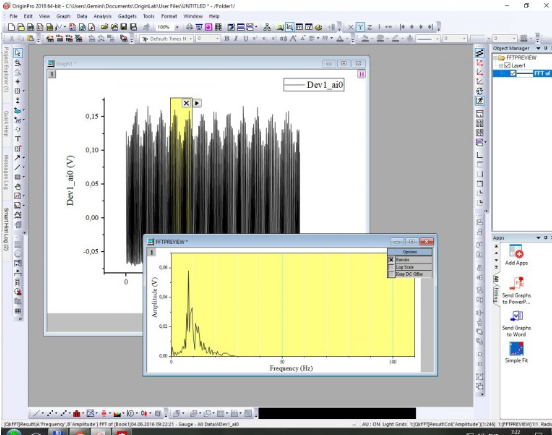
Task: Click the Font Color (A) button
Action: pyautogui.click(x=340, y=39)
